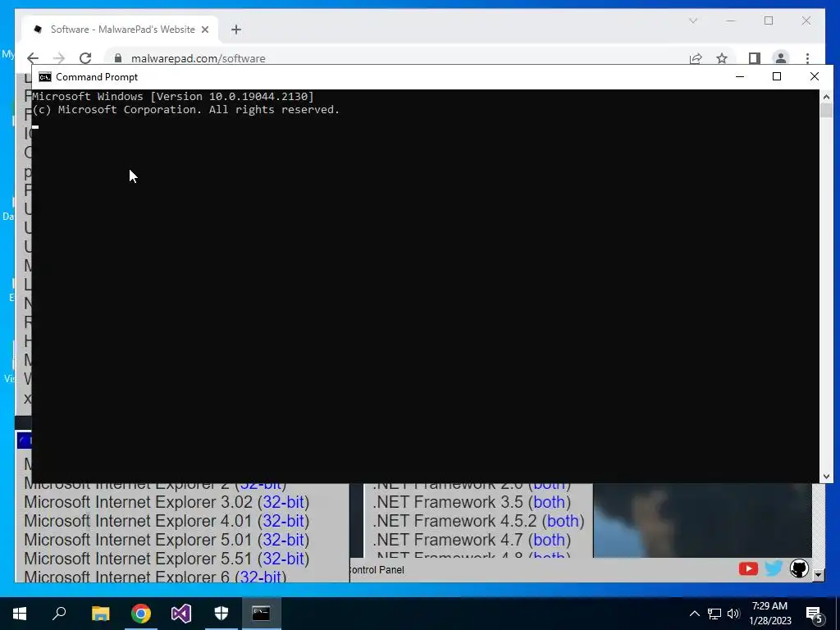Open the tab search chevron in Chrome
Image resolution: width=840 pixels, height=630 pixels.
coord(692,21)
